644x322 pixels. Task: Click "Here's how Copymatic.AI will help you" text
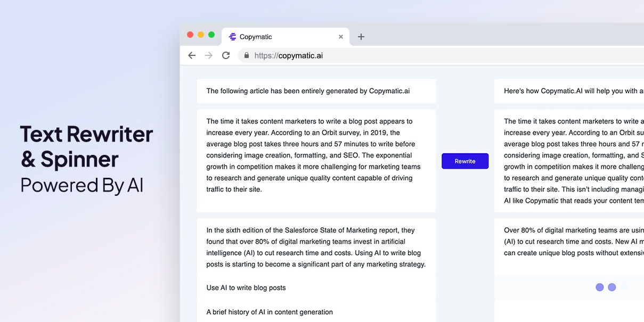[x=574, y=91]
